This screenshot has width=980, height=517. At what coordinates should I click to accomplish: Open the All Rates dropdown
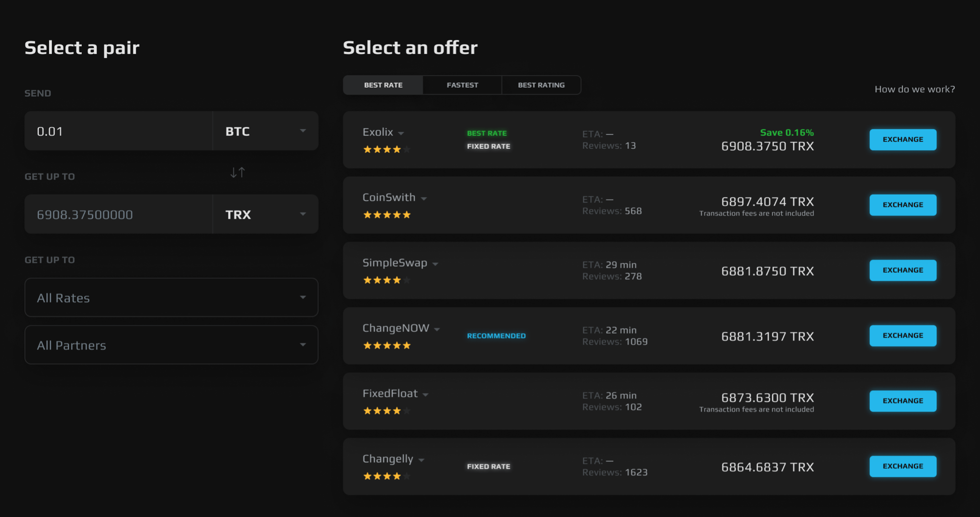pyautogui.click(x=171, y=297)
